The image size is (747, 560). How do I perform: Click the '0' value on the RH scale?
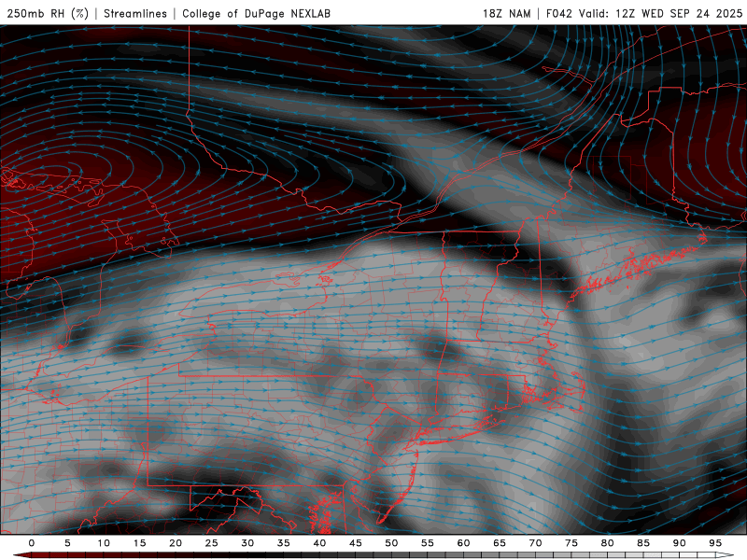point(32,543)
